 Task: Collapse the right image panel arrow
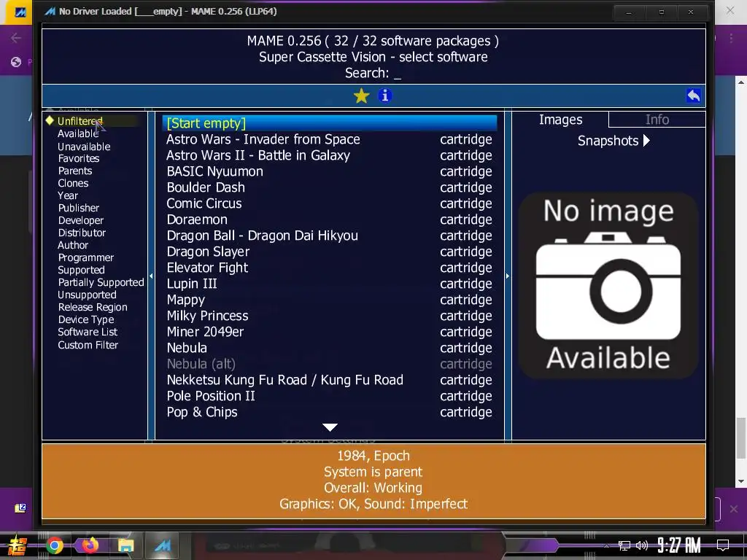click(x=508, y=276)
